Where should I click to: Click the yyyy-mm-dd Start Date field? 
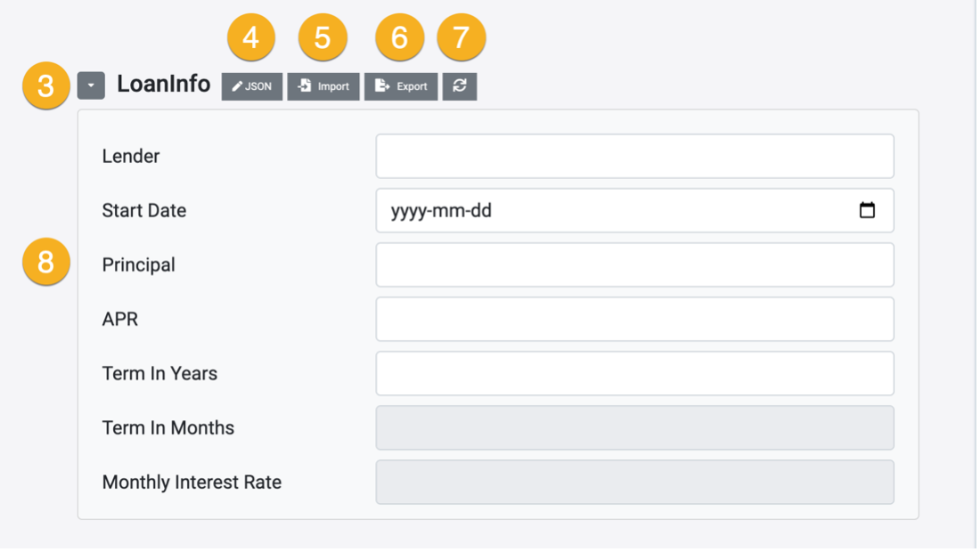[615, 211]
